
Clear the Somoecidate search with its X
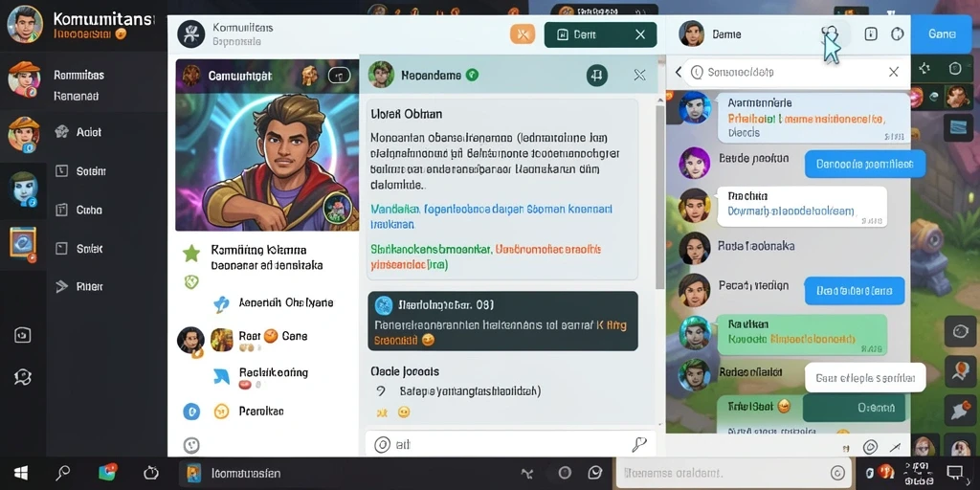893,73
